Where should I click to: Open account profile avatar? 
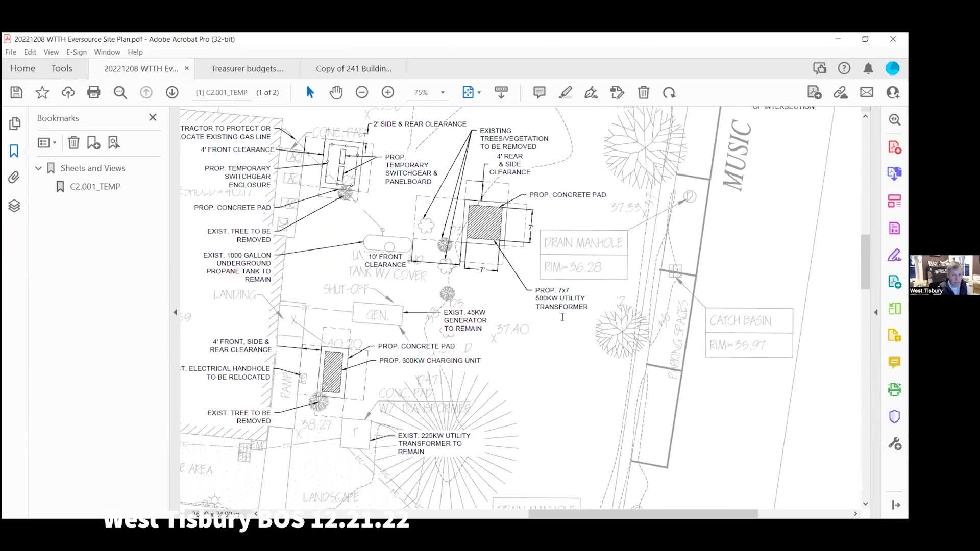[x=893, y=68]
